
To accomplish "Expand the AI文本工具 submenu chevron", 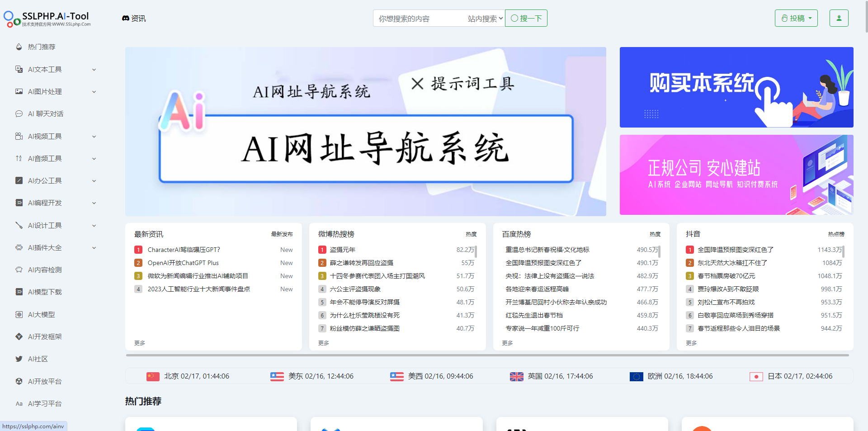I will pyautogui.click(x=94, y=70).
